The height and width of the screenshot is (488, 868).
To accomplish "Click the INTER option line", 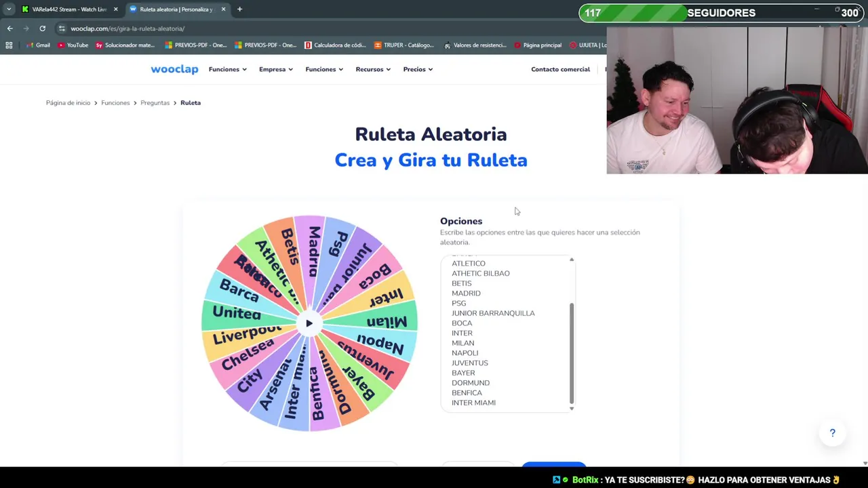I will pyautogui.click(x=462, y=333).
